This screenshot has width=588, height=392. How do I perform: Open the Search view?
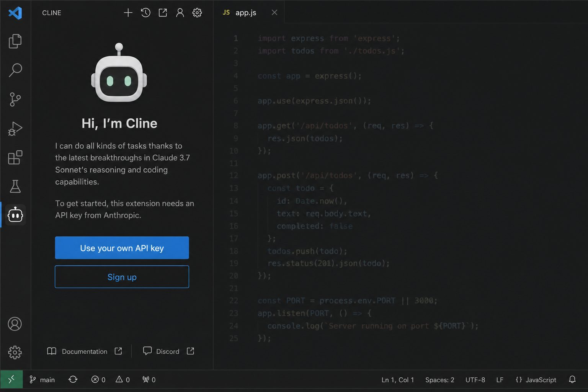point(15,70)
